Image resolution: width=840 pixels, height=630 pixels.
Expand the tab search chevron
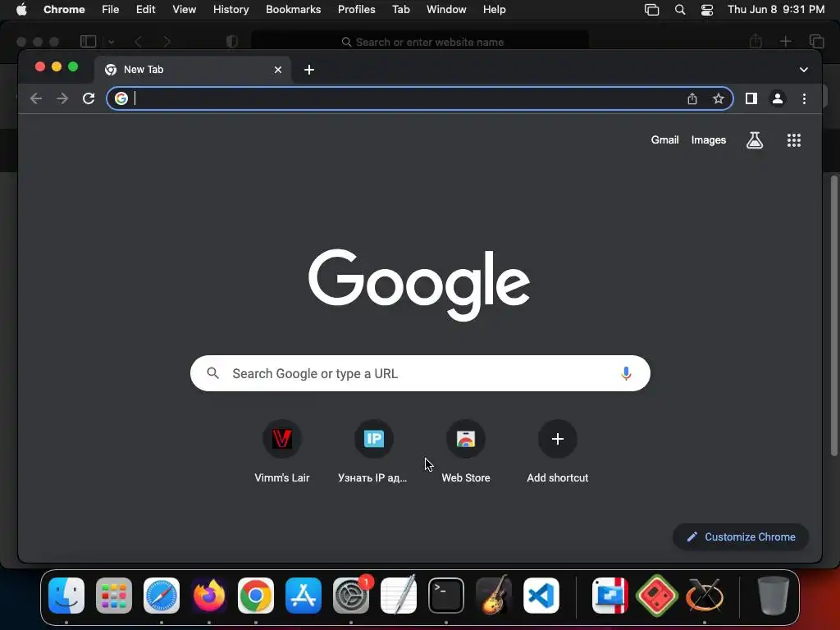[x=804, y=70]
